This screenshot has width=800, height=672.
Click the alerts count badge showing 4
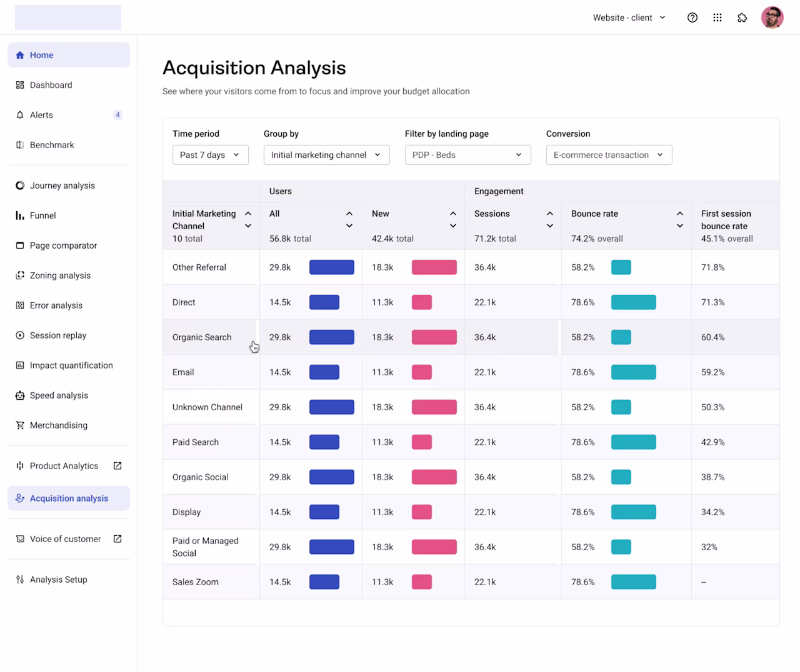click(x=117, y=115)
